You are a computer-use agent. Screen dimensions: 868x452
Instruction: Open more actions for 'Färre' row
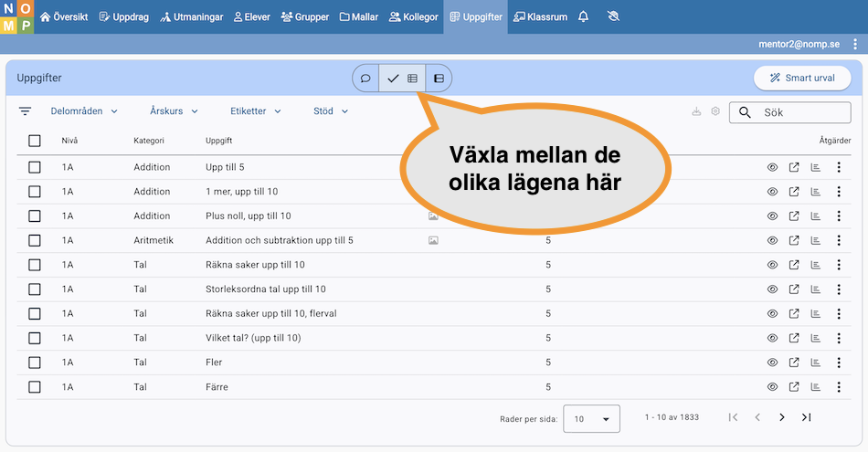[839, 387]
